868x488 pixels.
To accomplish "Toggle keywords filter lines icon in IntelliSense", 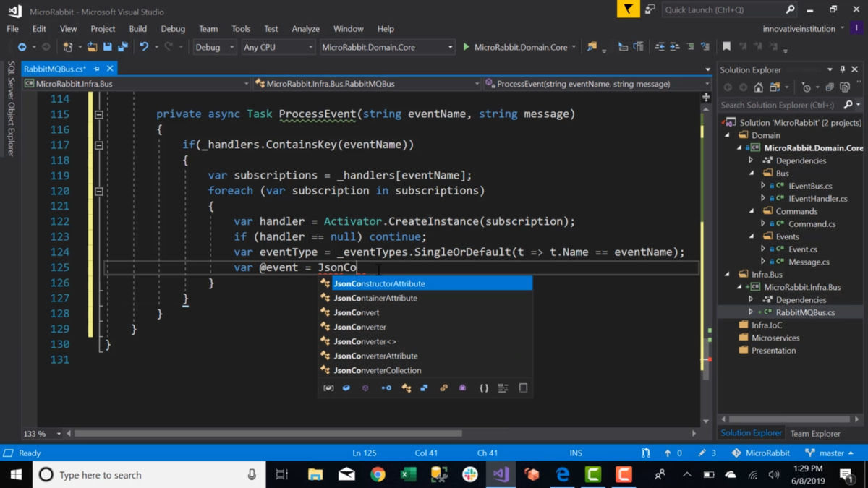I will pyautogui.click(x=503, y=388).
